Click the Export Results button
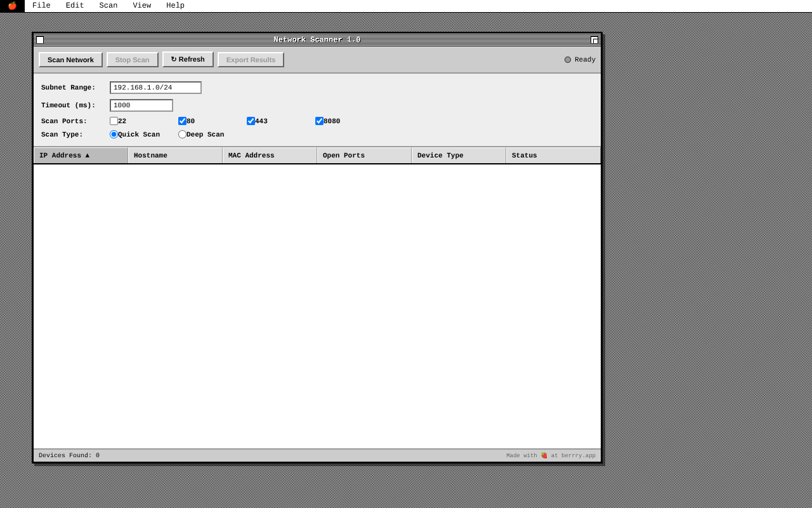The height and width of the screenshot is (508, 812). [x=251, y=59]
